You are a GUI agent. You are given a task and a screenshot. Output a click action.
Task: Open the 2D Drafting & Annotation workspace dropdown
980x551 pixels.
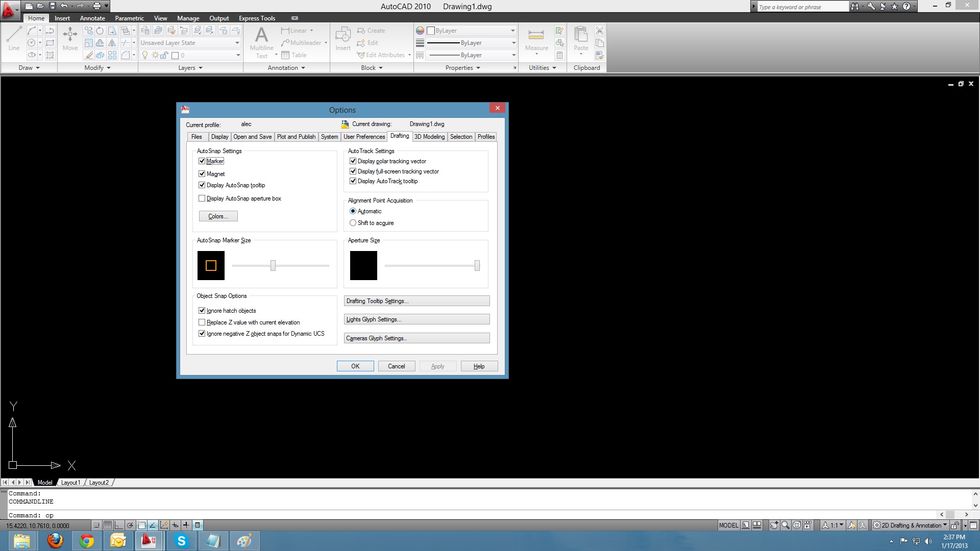click(x=910, y=525)
